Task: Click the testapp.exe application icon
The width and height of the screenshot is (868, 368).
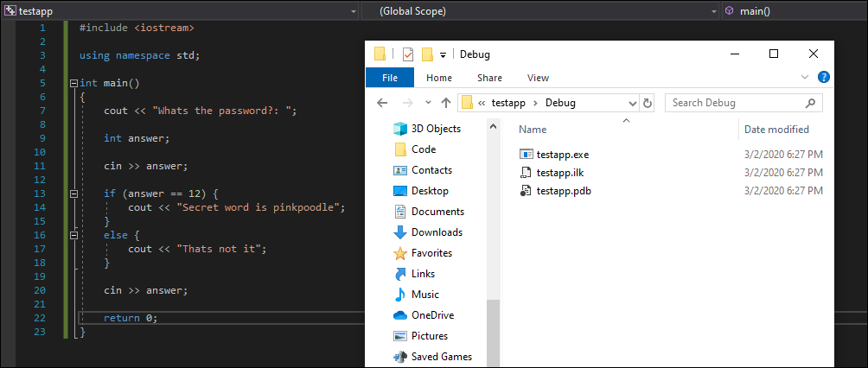Action: click(526, 155)
